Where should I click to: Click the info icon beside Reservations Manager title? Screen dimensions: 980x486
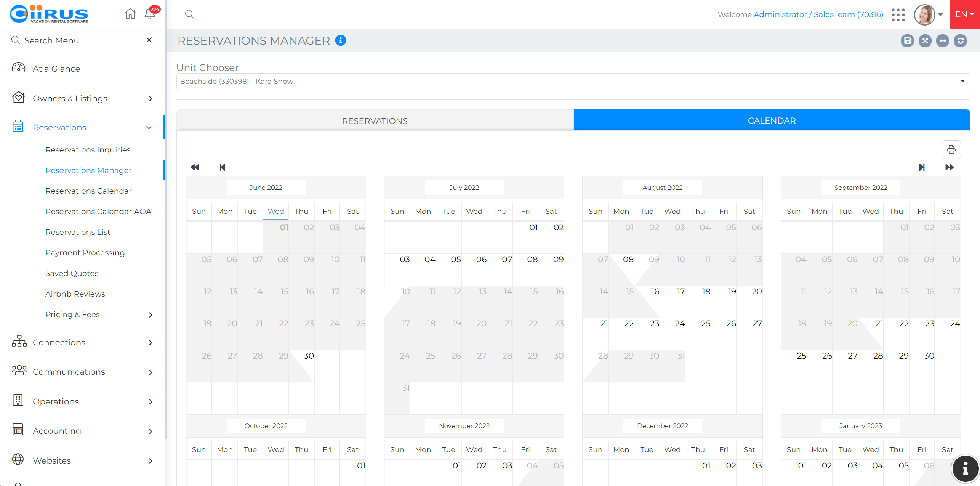click(x=341, y=40)
